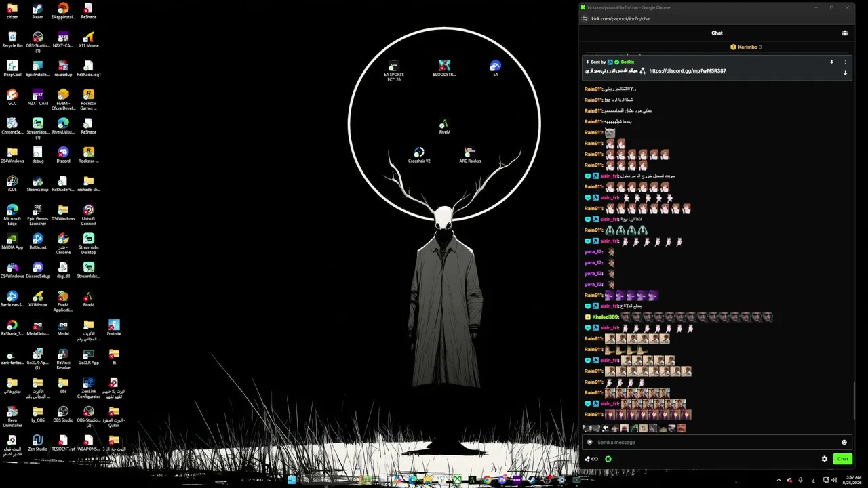The width and height of the screenshot is (868, 488).
Task: Open Google Chrome from the taskbar
Action: tap(487, 480)
